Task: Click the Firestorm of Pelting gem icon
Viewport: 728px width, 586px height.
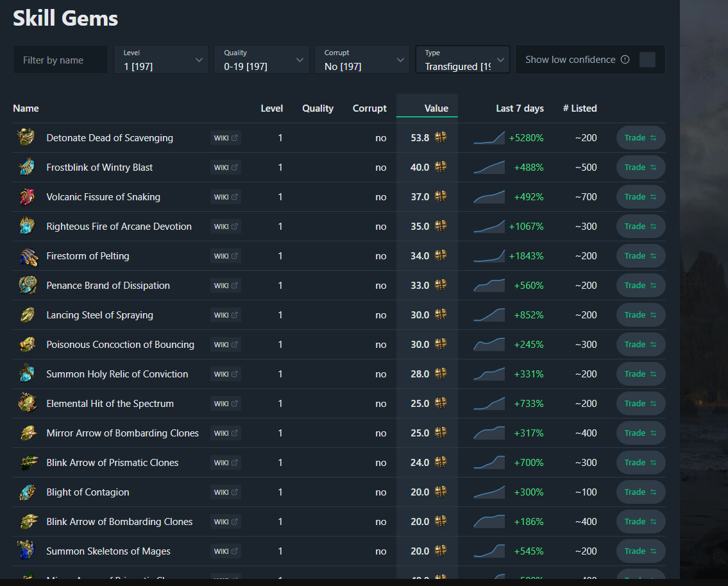Action: point(28,256)
